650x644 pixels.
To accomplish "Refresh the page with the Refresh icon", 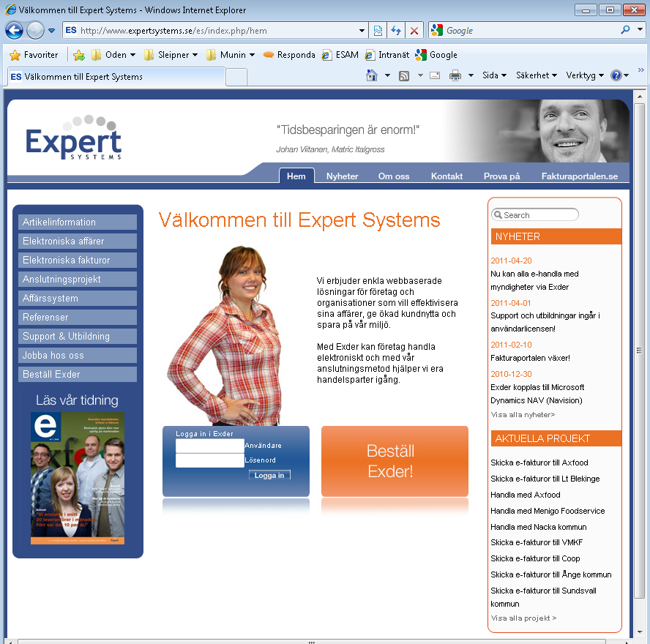I will point(396,30).
